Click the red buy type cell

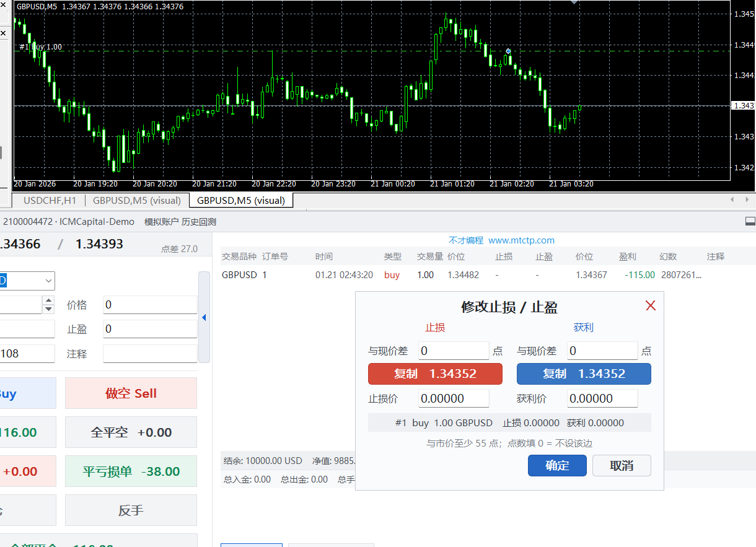click(x=392, y=275)
